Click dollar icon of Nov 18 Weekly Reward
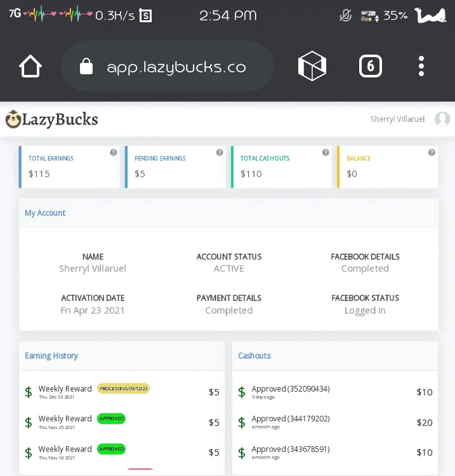455x476 pixels. [29, 453]
